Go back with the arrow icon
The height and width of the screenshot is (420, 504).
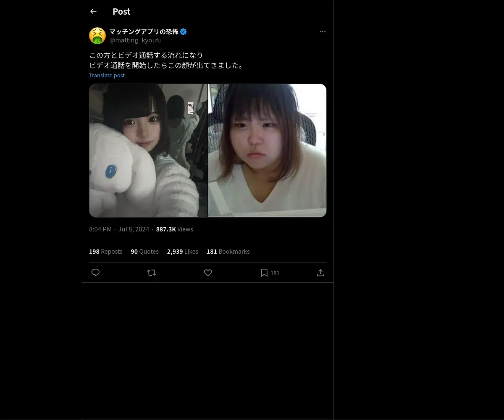pyautogui.click(x=93, y=11)
